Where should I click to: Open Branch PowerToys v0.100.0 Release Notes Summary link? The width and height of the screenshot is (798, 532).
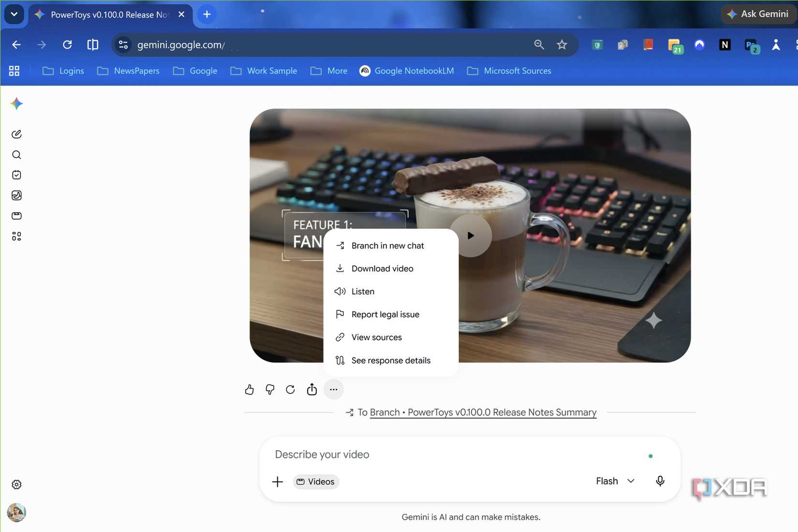(483, 413)
